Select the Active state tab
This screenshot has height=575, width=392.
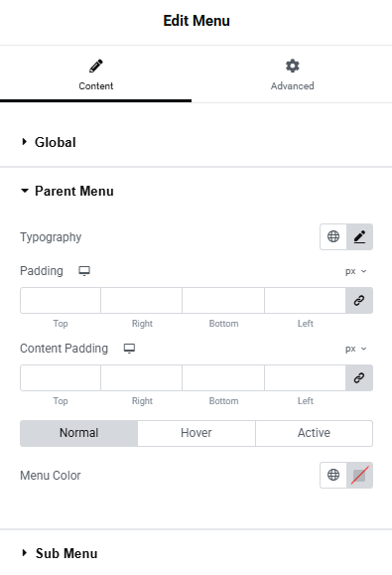click(314, 433)
